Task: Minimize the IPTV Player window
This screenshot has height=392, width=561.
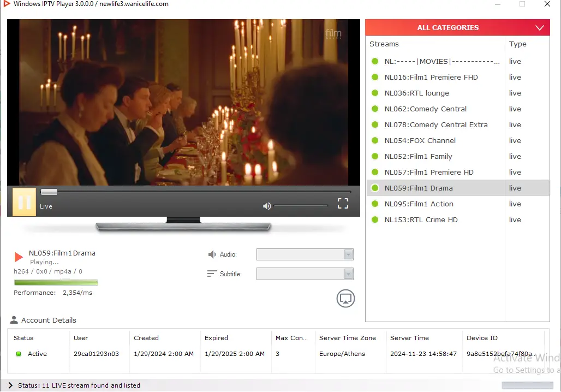Action: [x=498, y=4]
